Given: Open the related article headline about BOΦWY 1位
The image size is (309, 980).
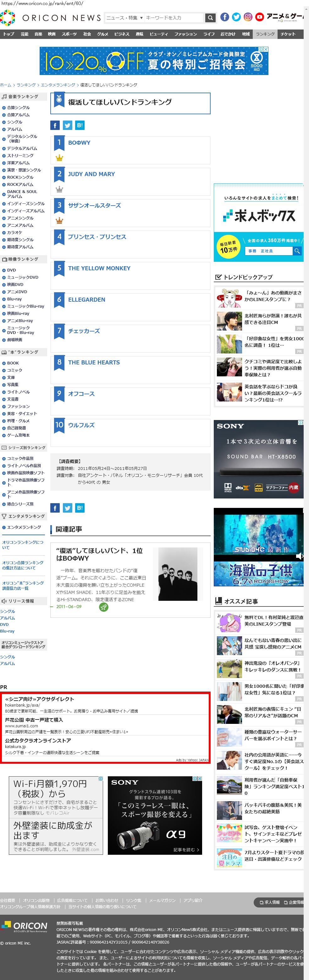Looking at the screenshot, I should (99, 554).
